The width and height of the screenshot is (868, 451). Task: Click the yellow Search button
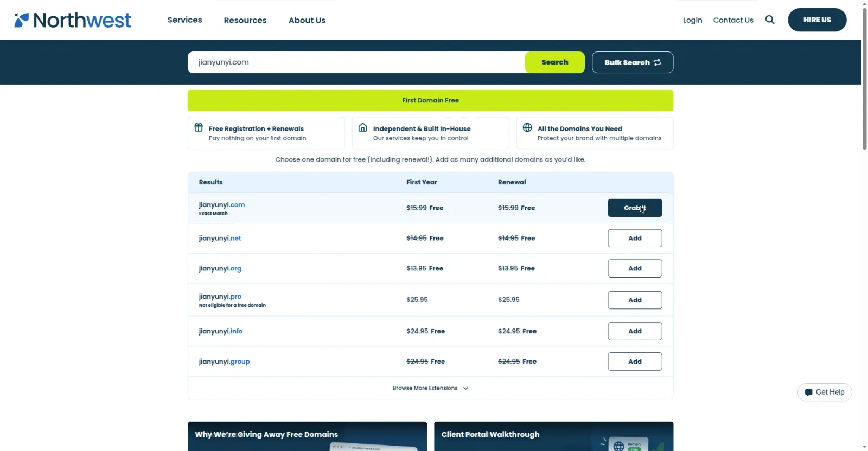click(x=555, y=62)
